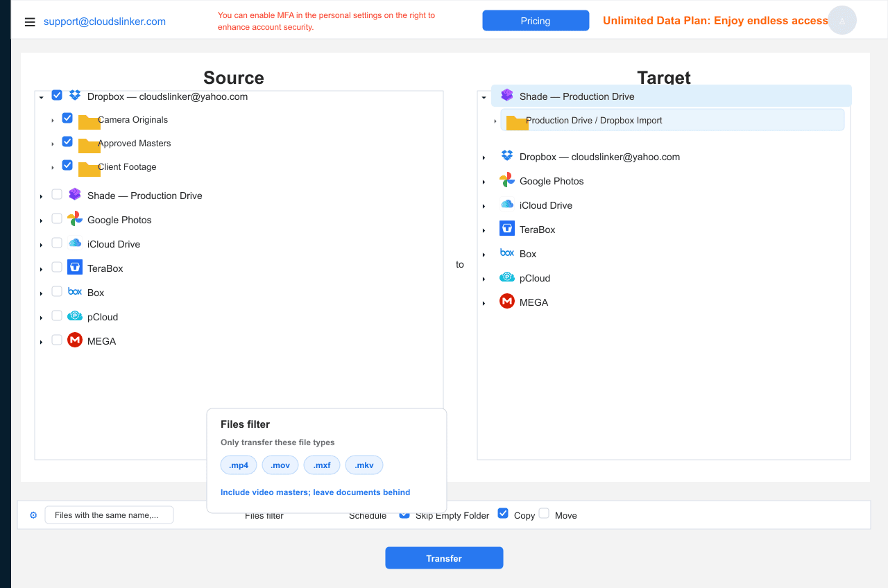This screenshot has width=888, height=588.
Task: Select "Production Drive / Dropbox Import" target row
Action: 672,120
